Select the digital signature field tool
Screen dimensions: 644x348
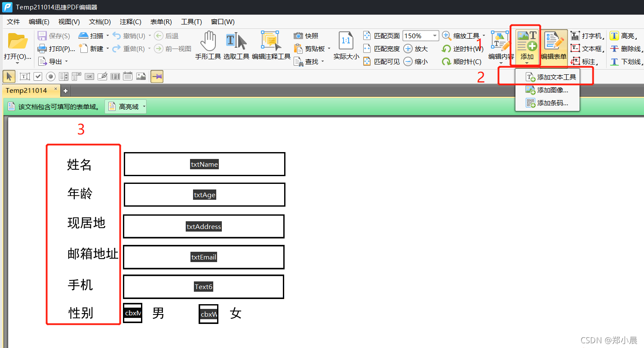point(102,76)
